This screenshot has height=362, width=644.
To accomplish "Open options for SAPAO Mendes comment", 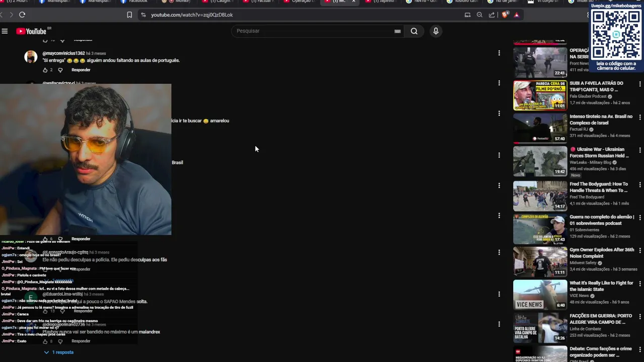I will coord(499,294).
